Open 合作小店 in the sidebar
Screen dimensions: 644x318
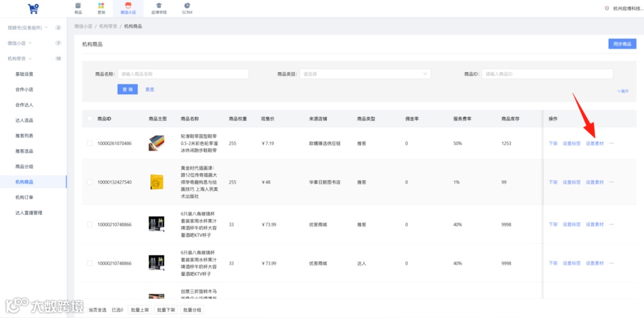point(24,89)
